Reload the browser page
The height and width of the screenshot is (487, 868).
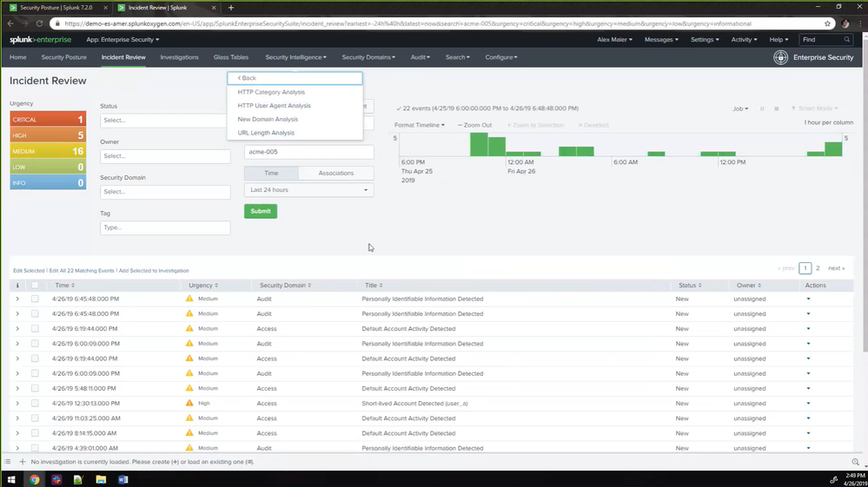39,23
